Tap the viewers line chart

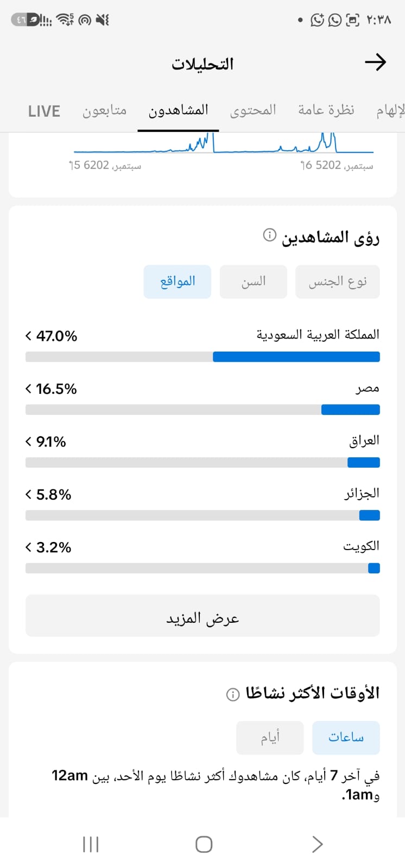coord(224,143)
